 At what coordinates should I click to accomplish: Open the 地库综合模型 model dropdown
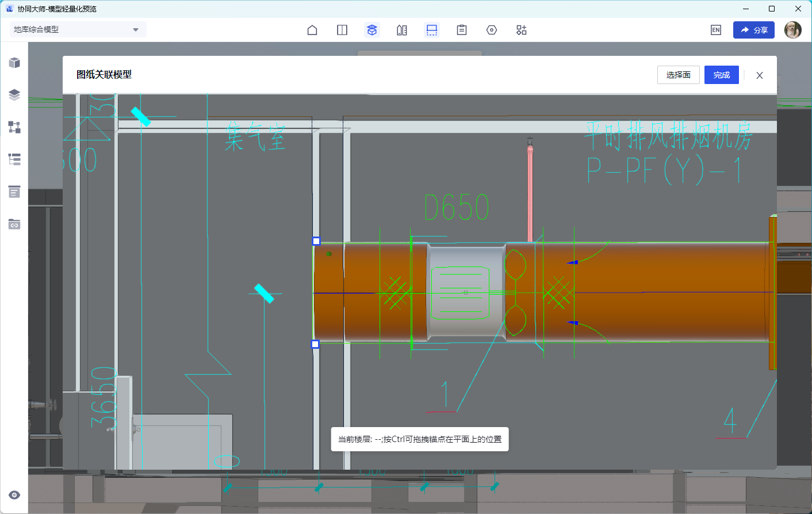78,29
